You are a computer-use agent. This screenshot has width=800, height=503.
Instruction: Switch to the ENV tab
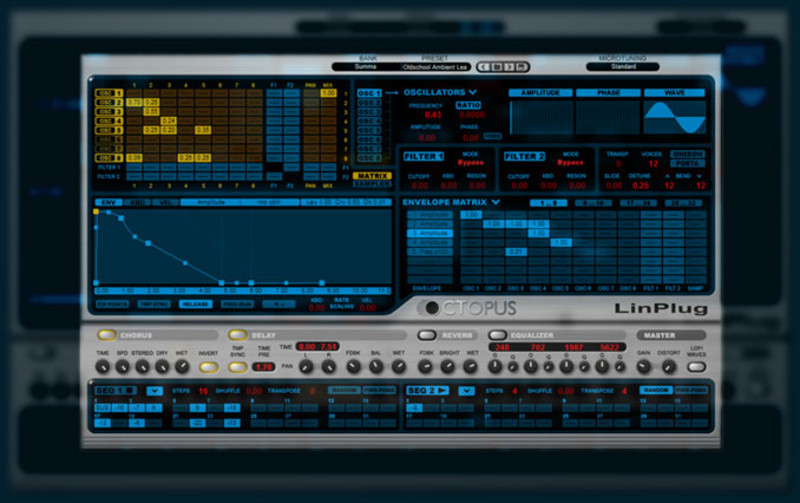109,203
